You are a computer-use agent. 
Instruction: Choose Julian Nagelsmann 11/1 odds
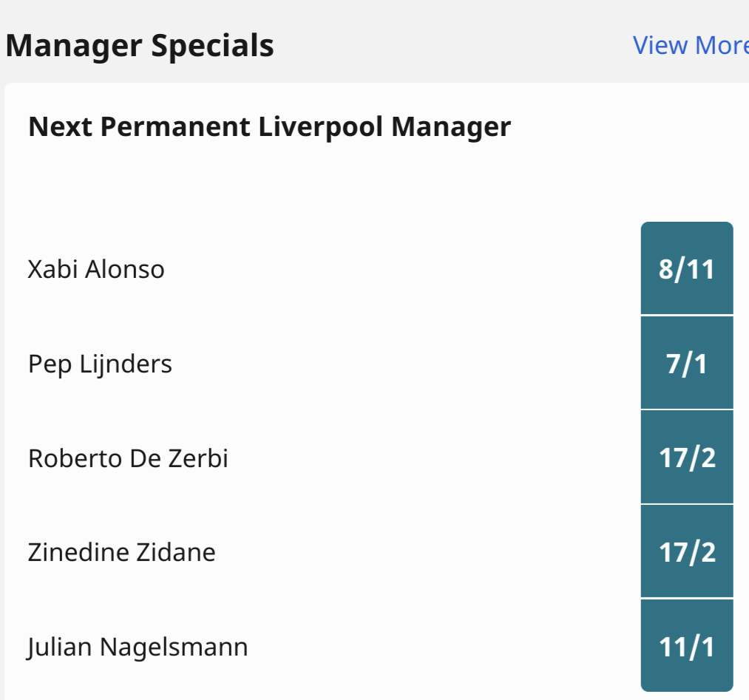(687, 645)
